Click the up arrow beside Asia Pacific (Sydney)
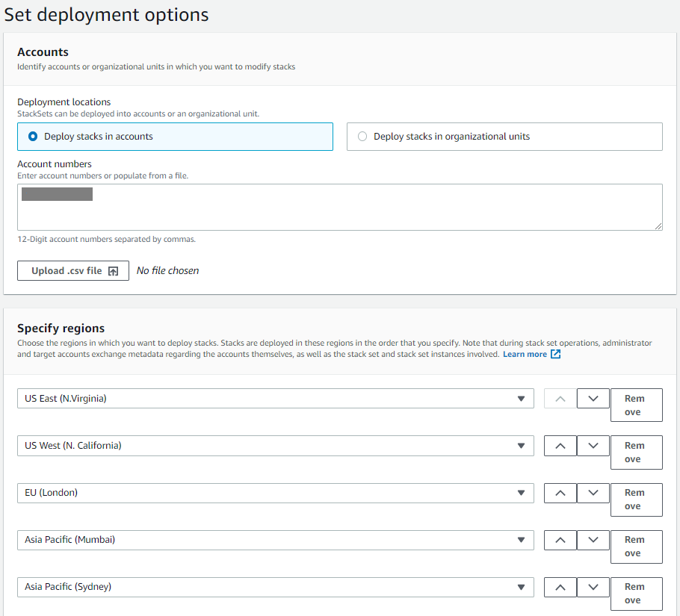The width and height of the screenshot is (680, 616). click(x=560, y=587)
